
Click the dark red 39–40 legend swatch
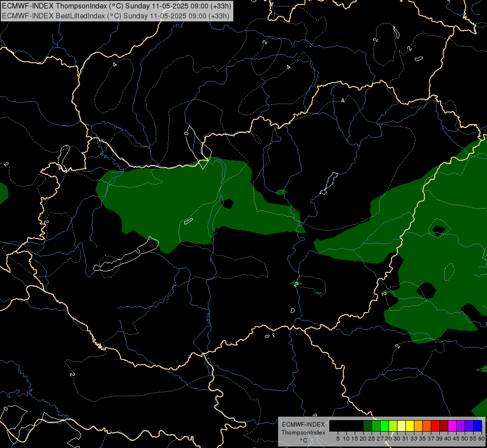444,426
